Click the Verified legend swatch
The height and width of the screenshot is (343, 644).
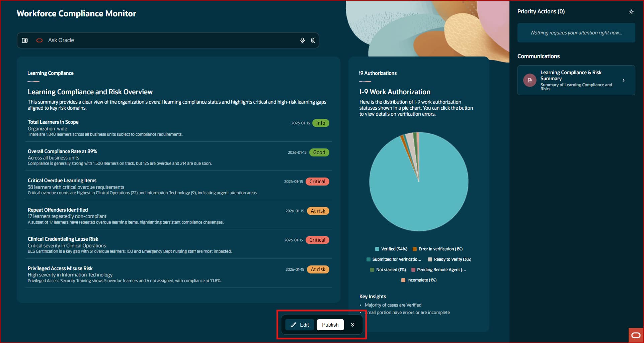tap(377, 249)
